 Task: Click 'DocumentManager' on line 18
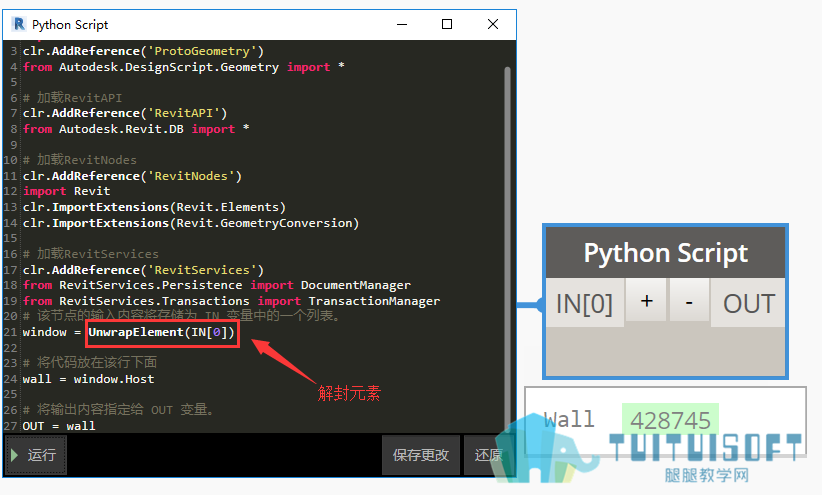[x=355, y=285]
